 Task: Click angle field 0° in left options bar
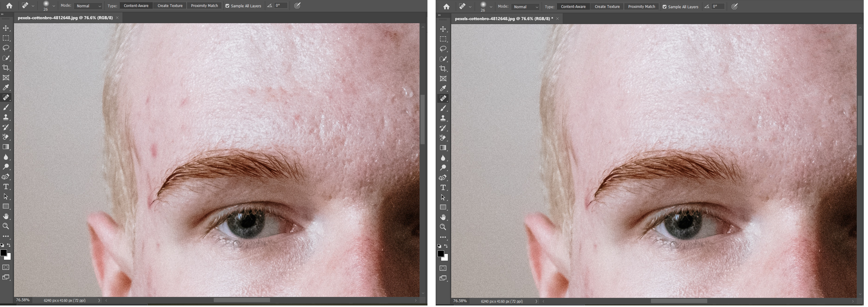tap(281, 6)
